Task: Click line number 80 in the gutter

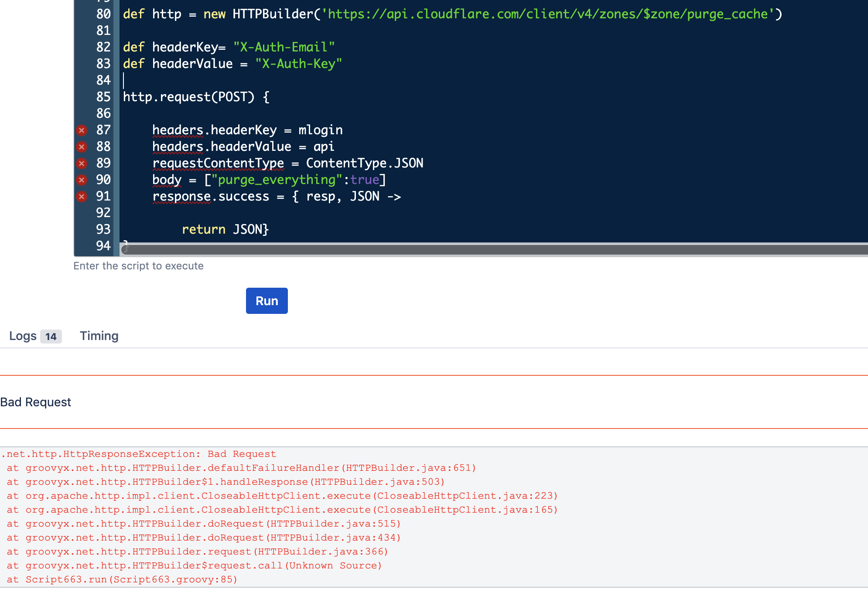Action: (x=103, y=14)
